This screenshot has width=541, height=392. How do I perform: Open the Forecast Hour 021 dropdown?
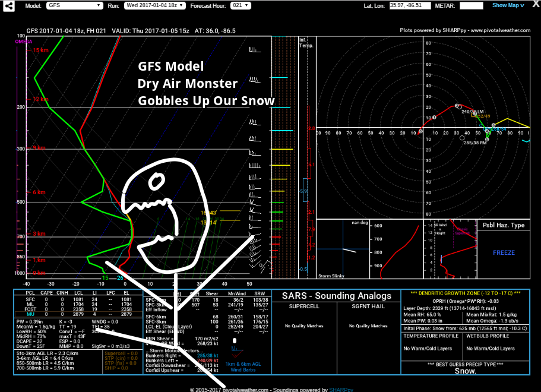[241, 5]
